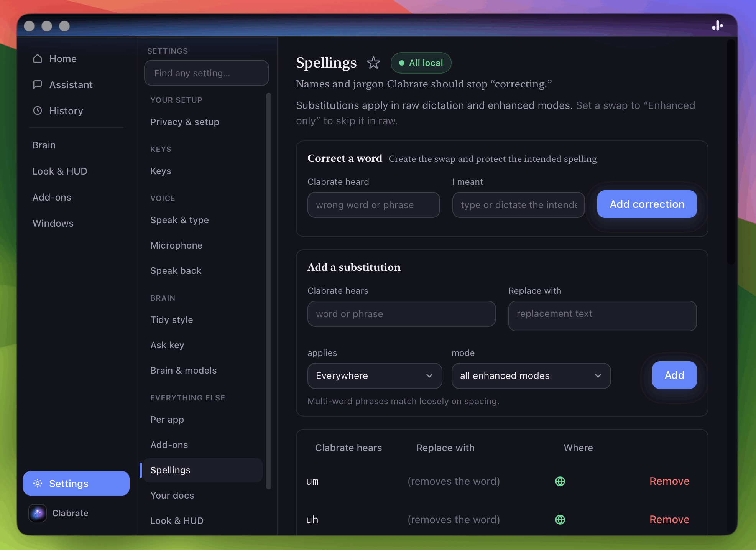The height and width of the screenshot is (550, 756).
Task: Click the 'uh' table cell
Action: tap(312, 520)
